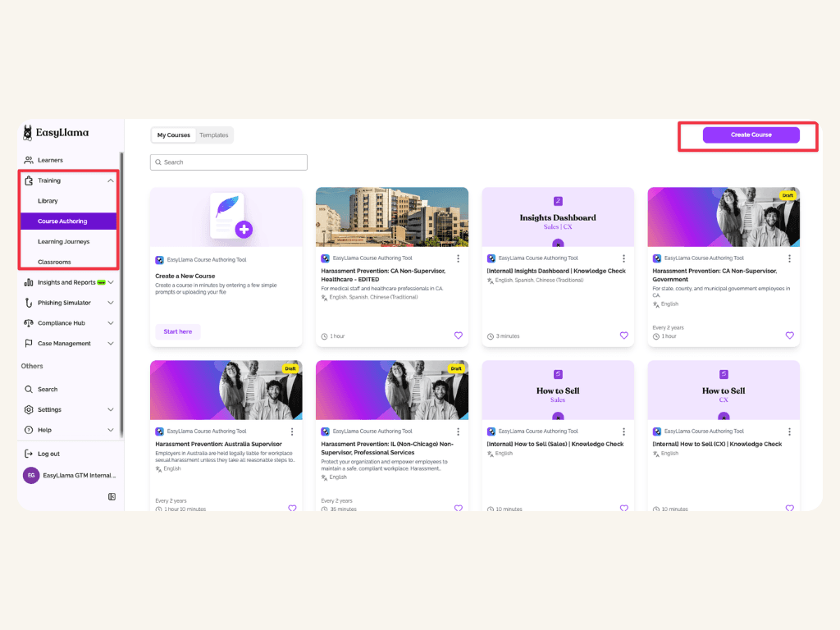Favorite the CA Healthcare EDITED course
The image size is (840, 630).
pos(459,336)
